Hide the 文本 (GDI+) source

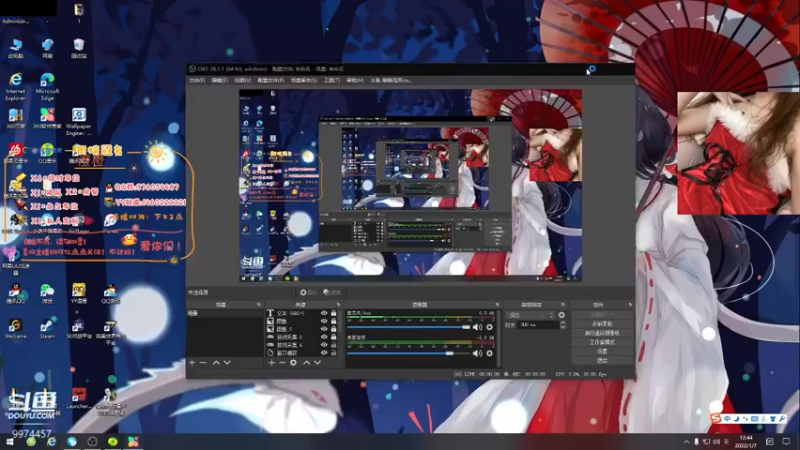tap(324, 313)
